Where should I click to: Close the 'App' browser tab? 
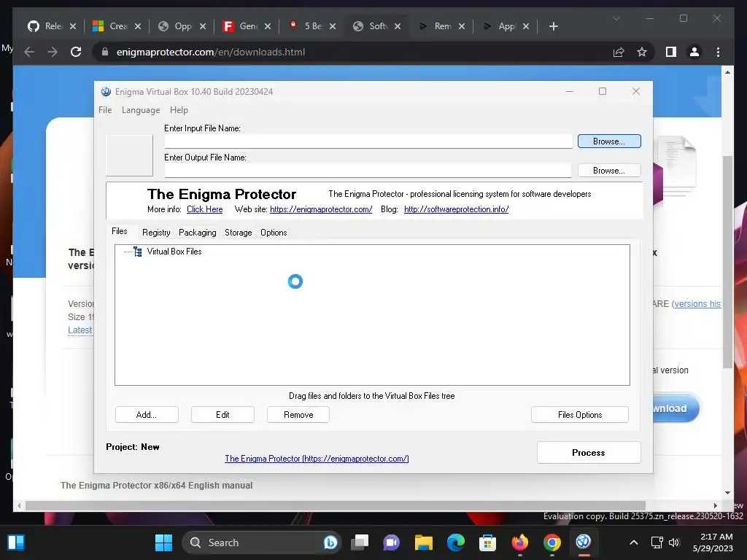pyautogui.click(x=526, y=26)
